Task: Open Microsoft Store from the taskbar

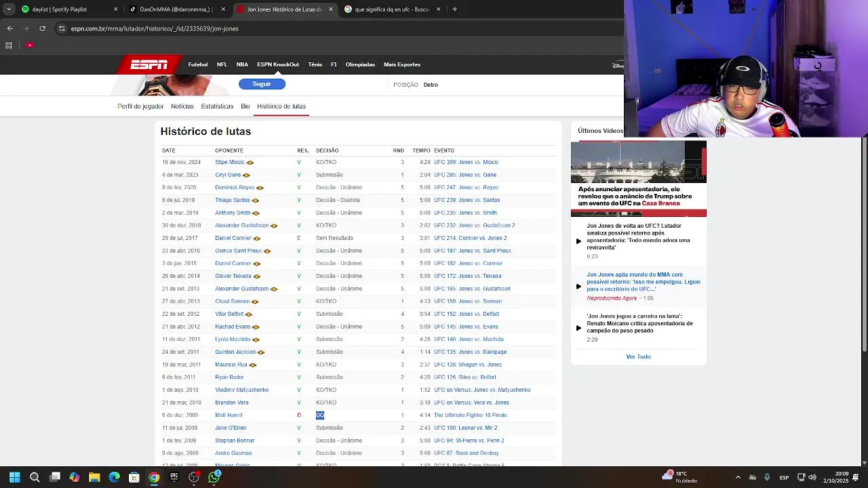Action: (134, 477)
